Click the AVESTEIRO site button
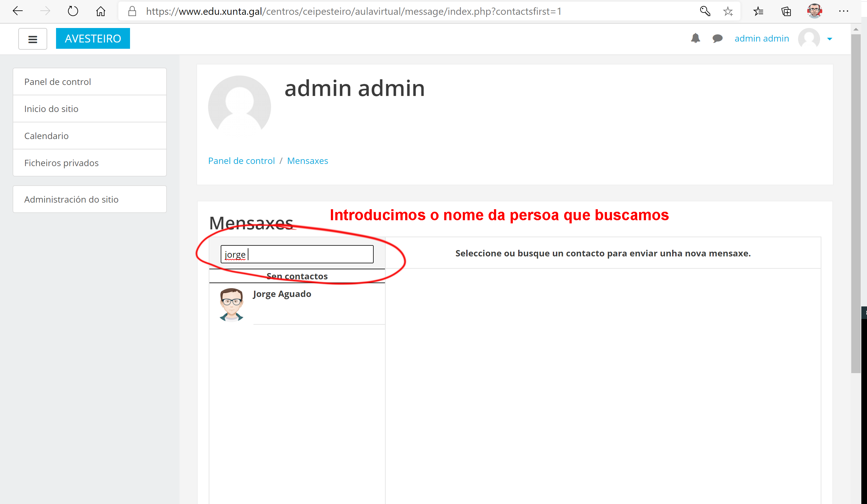 [x=93, y=38]
